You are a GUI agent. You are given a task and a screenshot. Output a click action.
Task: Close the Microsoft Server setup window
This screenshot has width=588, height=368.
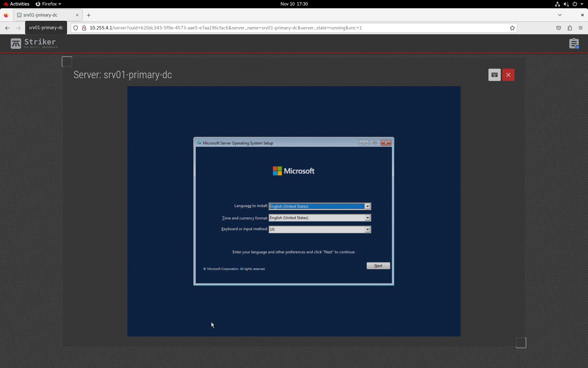point(386,143)
